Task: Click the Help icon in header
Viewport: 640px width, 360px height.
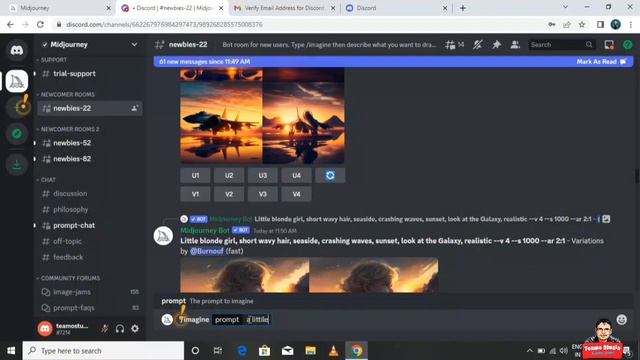Action: click(x=627, y=44)
